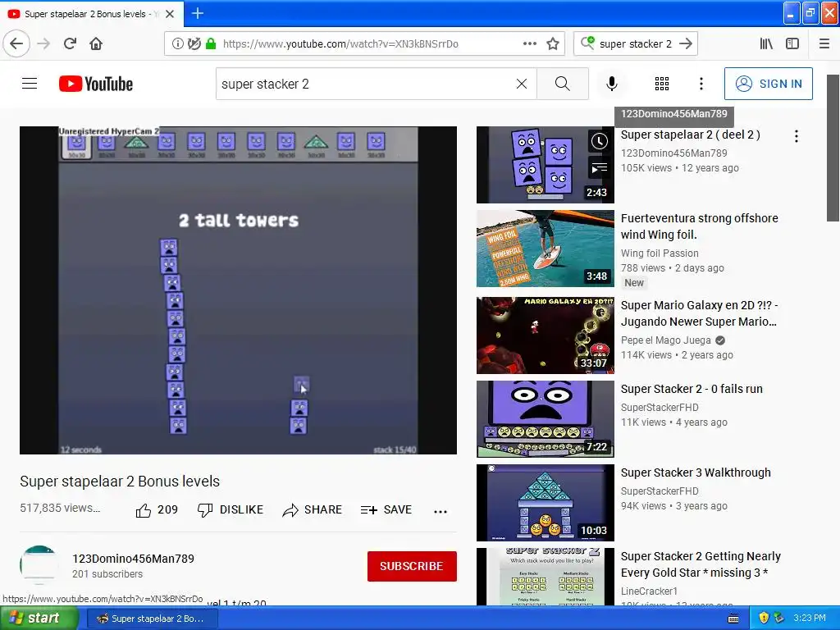Click the YouTube search magnifier button
The height and width of the screenshot is (630, 840).
[x=563, y=84]
